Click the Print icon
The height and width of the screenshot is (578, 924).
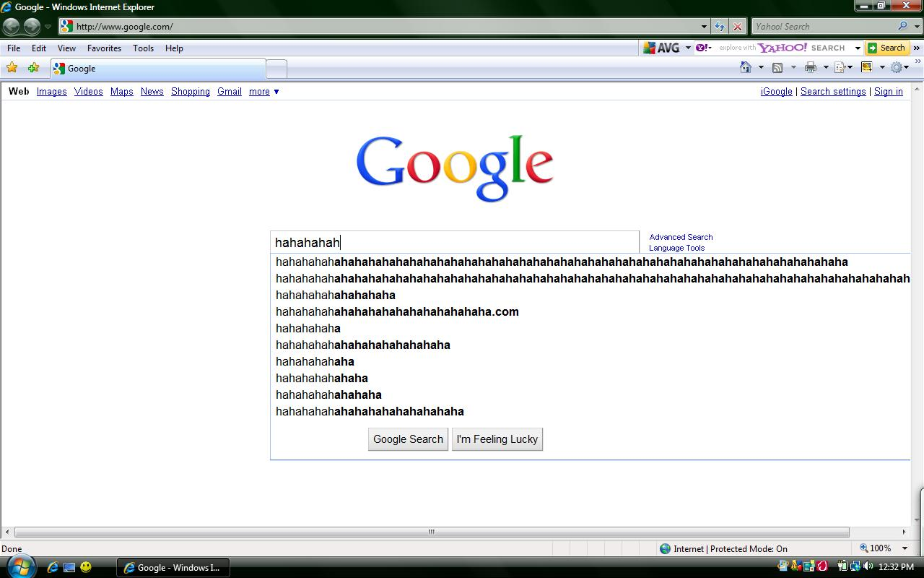811,67
